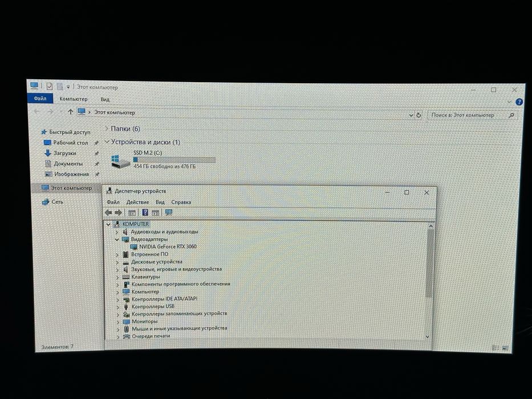This screenshot has width=532, height=399.
Task: Click the Device Manager forward arrow toolbar icon
Action: (x=118, y=213)
